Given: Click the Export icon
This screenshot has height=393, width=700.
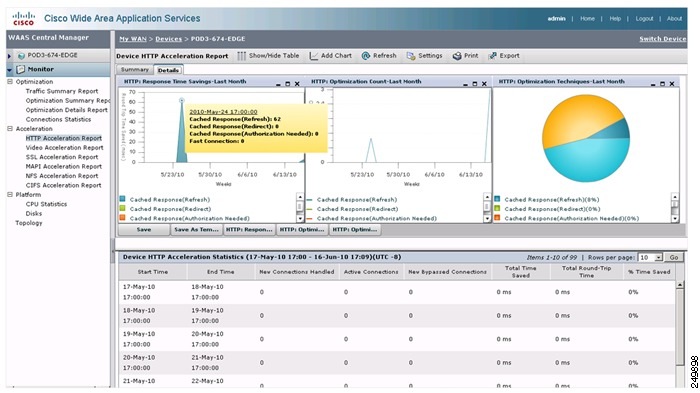Looking at the screenshot, I should [492, 56].
